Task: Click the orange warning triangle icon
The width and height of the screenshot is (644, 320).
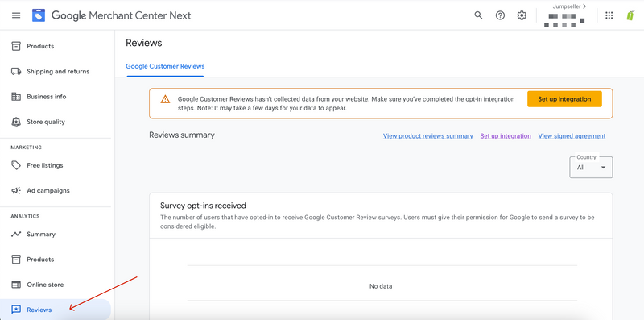Action: pyautogui.click(x=165, y=98)
